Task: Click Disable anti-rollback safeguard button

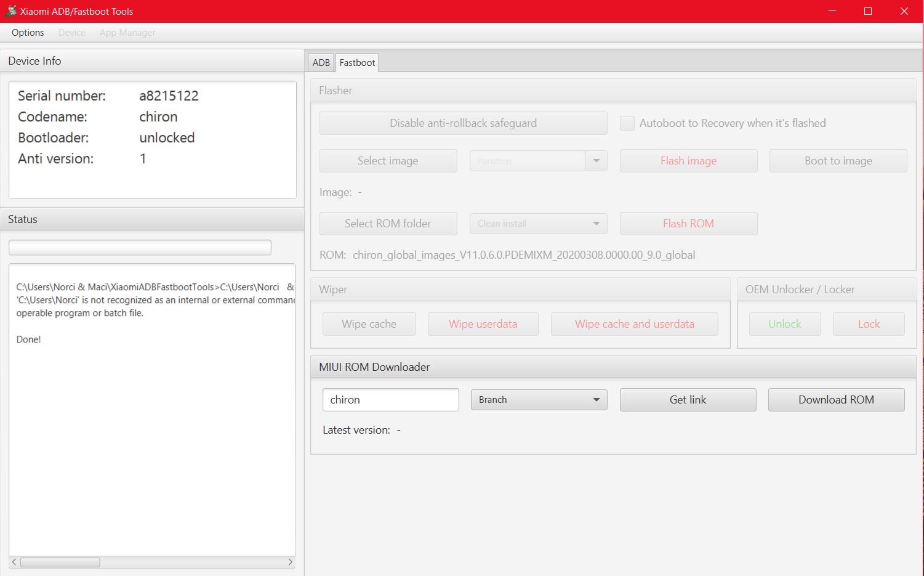Action: click(x=463, y=123)
